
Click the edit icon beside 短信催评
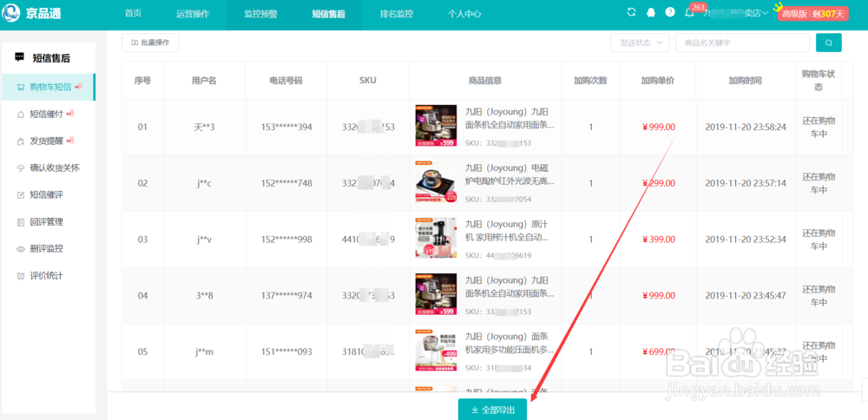21,194
